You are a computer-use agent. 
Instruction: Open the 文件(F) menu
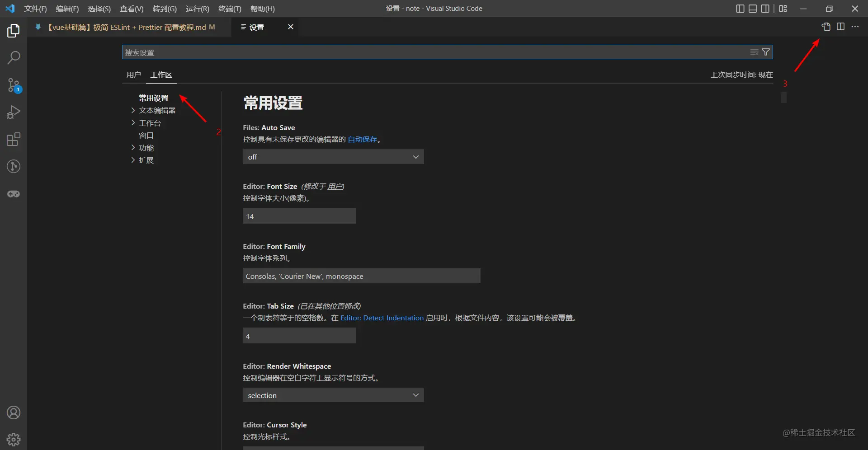point(36,9)
